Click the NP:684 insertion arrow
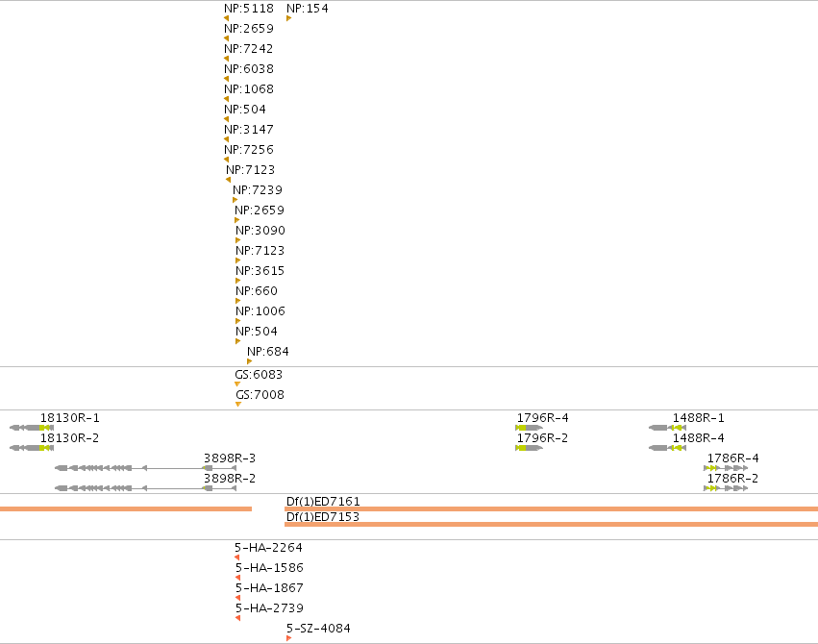Image resolution: width=818 pixels, height=644 pixels. pos(249,361)
